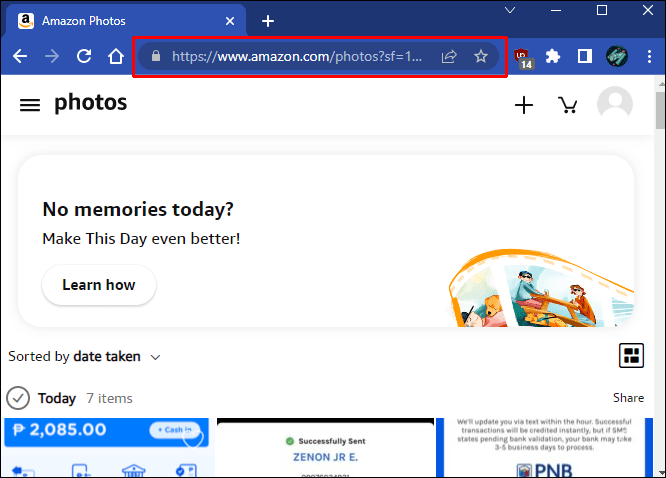This screenshot has height=478, width=666.
Task: Click the page vertical scrollbar
Action: coord(660,110)
